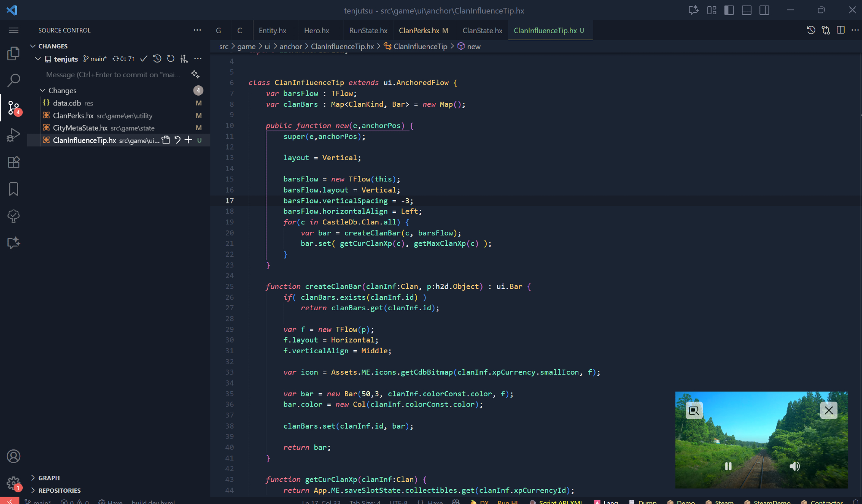Mute the picture-in-picture video
Image resolution: width=862 pixels, height=504 pixels.
794,466
